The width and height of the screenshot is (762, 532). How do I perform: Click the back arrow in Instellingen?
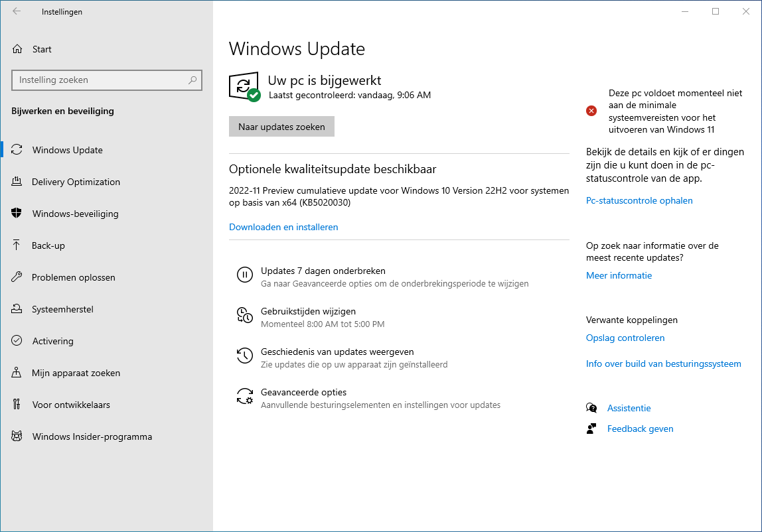pos(17,11)
